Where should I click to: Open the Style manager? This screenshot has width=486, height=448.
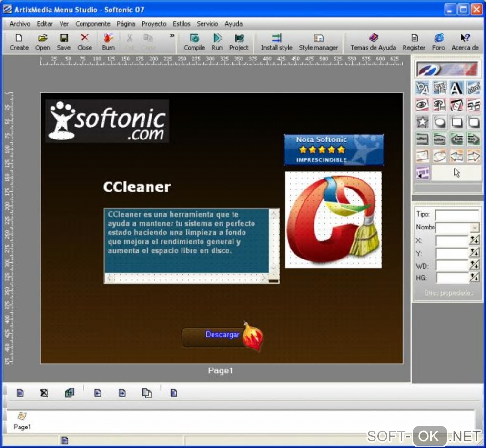tap(318, 42)
